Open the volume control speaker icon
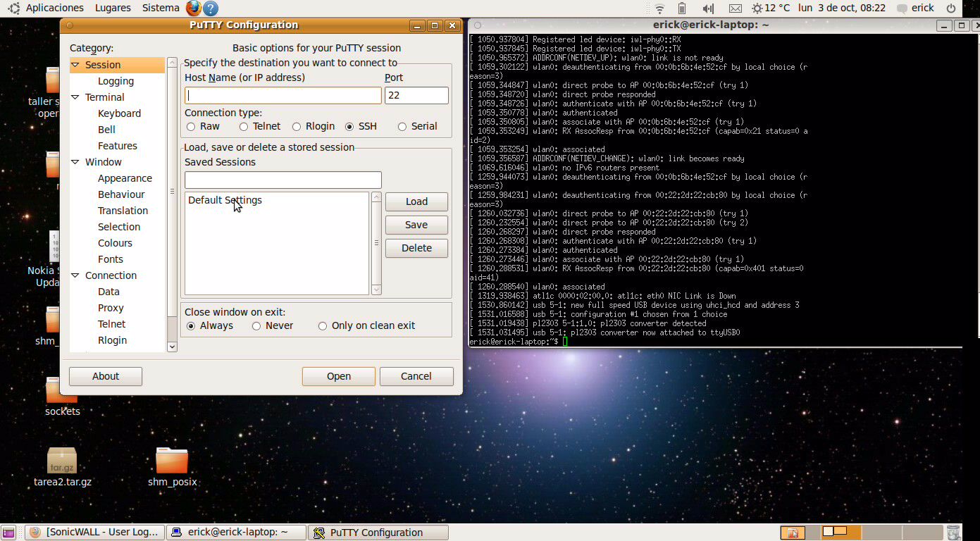The height and width of the screenshot is (541, 980). point(708,8)
